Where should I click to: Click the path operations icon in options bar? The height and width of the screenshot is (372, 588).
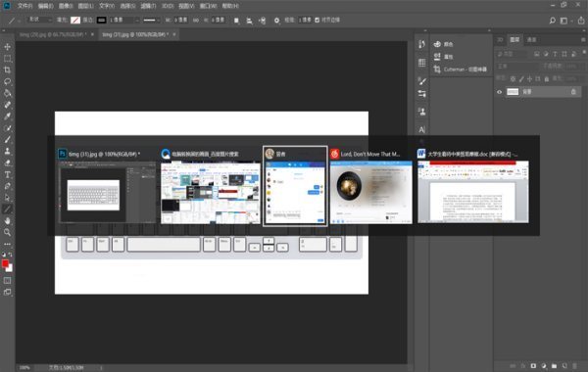236,21
